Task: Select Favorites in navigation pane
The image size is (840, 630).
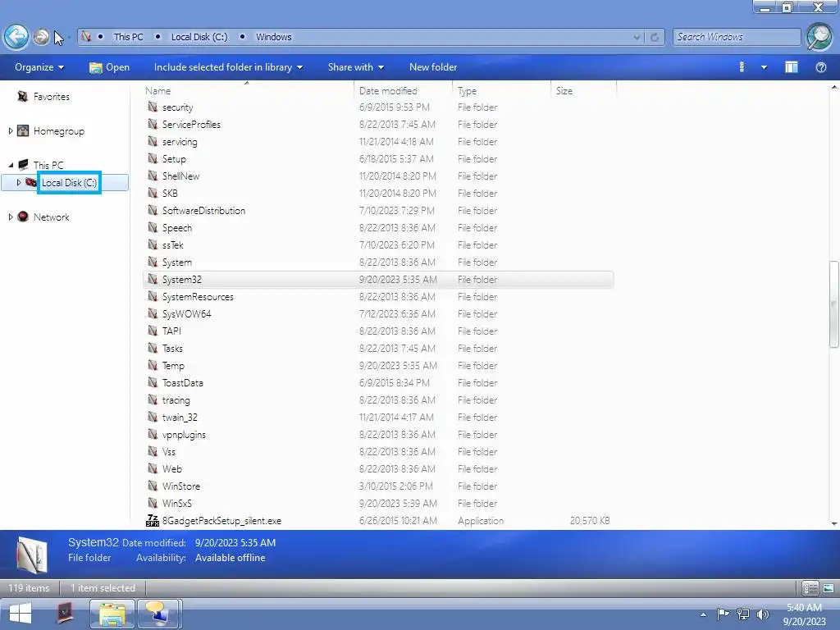Action: coord(52,97)
